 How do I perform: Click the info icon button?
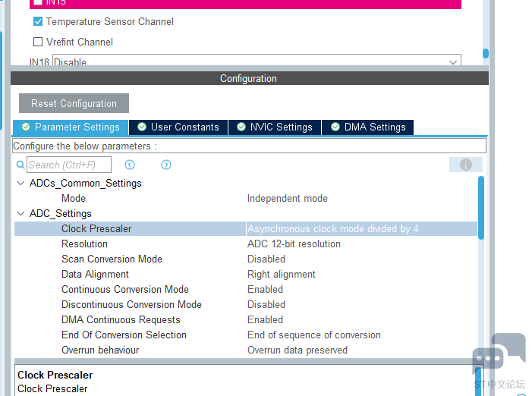tap(466, 165)
